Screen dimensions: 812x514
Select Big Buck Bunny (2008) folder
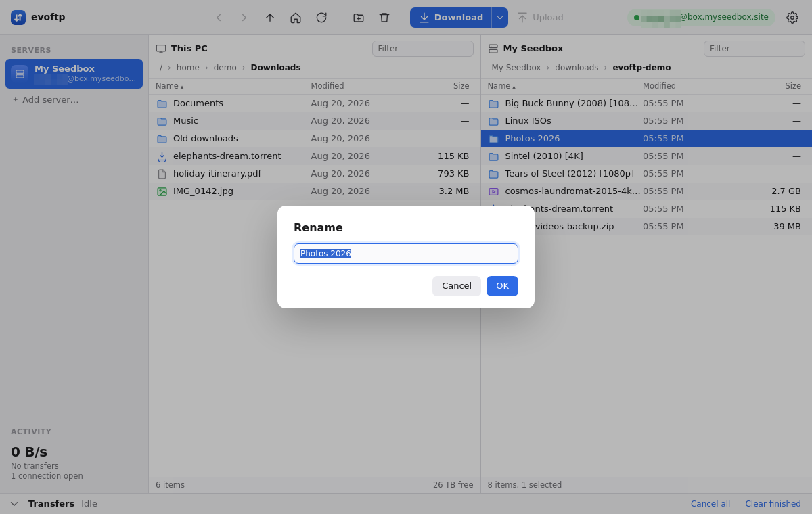pyautogui.click(x=646, y=103)
